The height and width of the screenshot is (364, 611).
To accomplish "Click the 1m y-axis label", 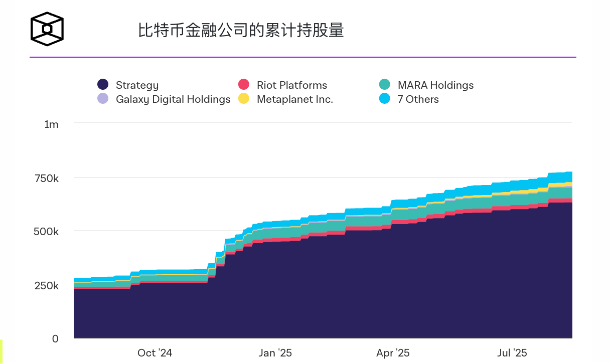I will [x=52, y=124].
